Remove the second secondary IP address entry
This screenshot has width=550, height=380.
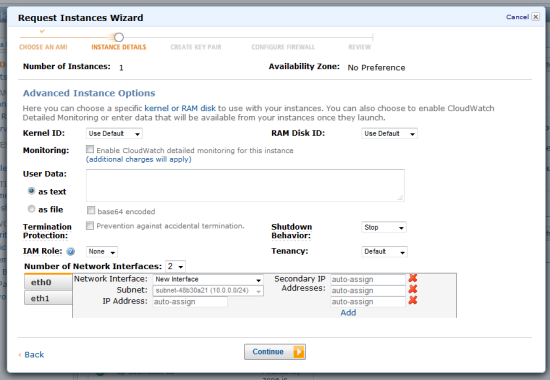point(413,289)
